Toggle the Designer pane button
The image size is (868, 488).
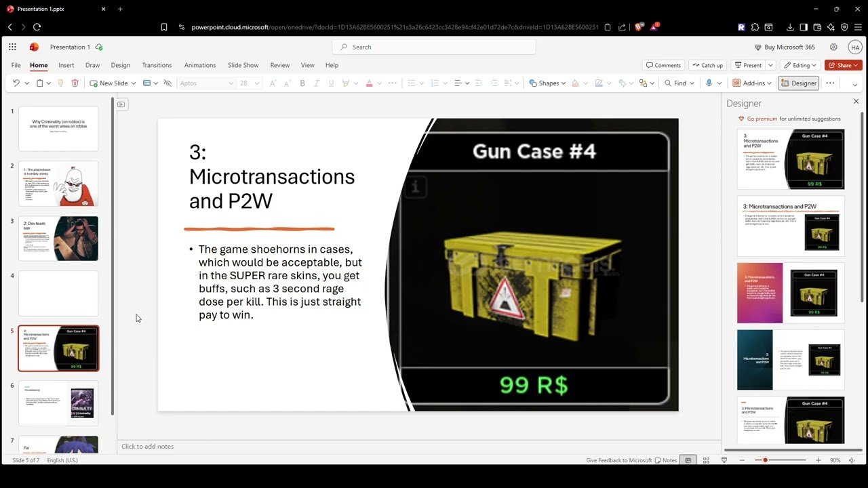click(x=799, y=83)
